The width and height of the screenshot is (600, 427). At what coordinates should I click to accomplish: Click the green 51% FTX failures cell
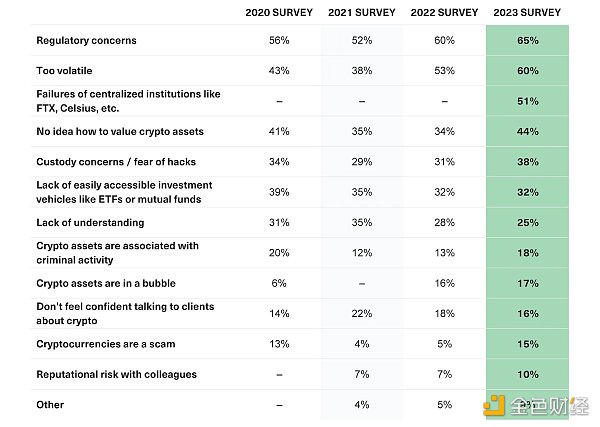528,101
